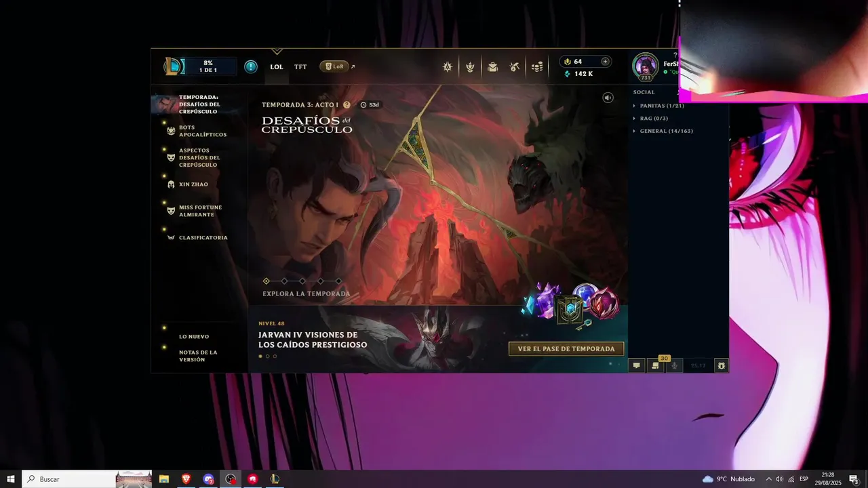Open the Store coins stack icon
The width and height of the screenshot is (868, 488).
(x=537, y=66)
